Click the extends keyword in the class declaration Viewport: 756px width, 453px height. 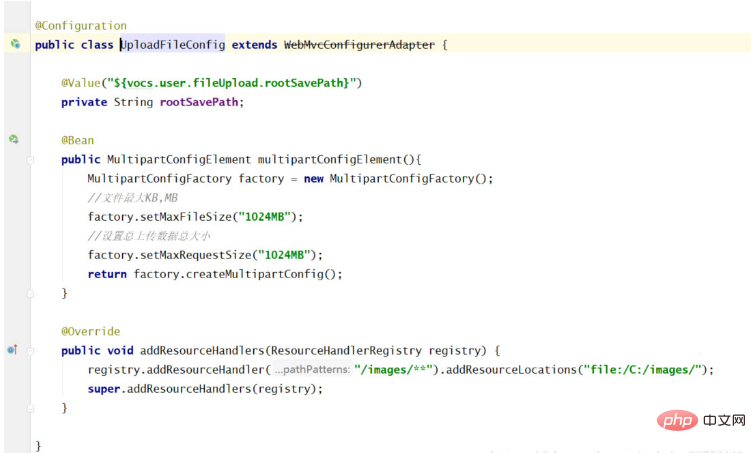click(255, 45)
